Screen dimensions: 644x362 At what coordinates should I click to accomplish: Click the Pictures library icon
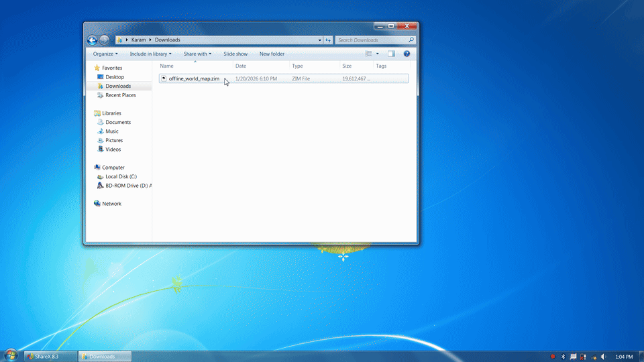click(x=100, y=140)
